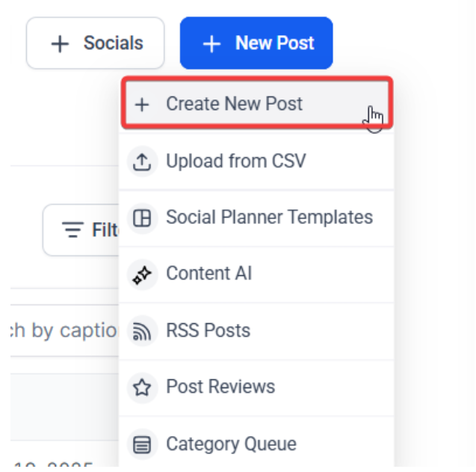Screen dimensions: 476x472
Task: Select Content AI menu entry
Action: tap(208, 274)
